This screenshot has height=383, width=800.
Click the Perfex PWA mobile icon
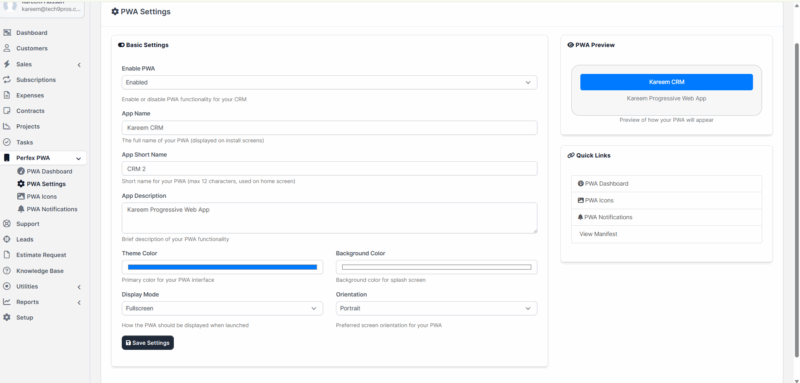[7, 158]
